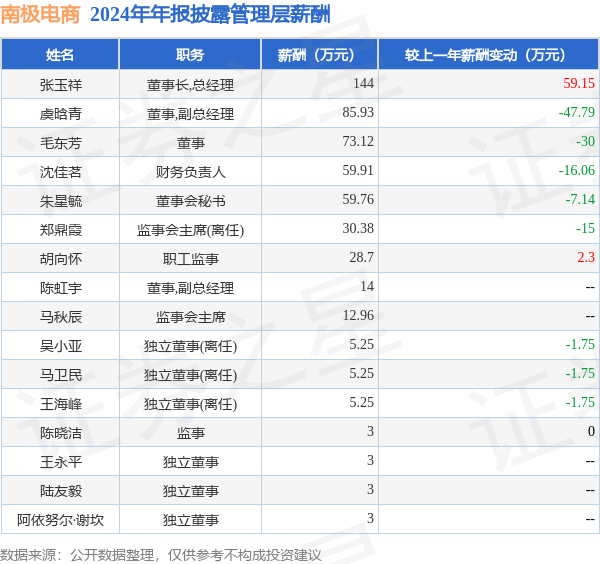
Task: Click the position 董事长,总经理
Action: 190,85
